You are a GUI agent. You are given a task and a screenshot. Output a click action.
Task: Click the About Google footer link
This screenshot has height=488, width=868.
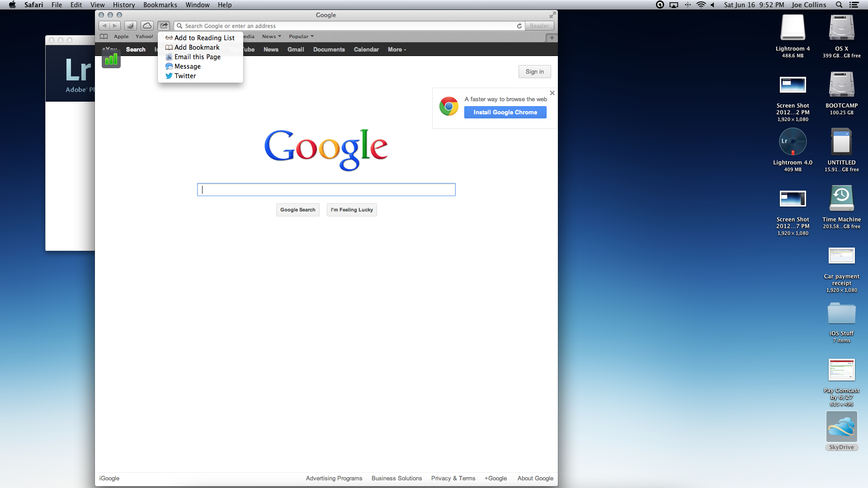(535, 478)
